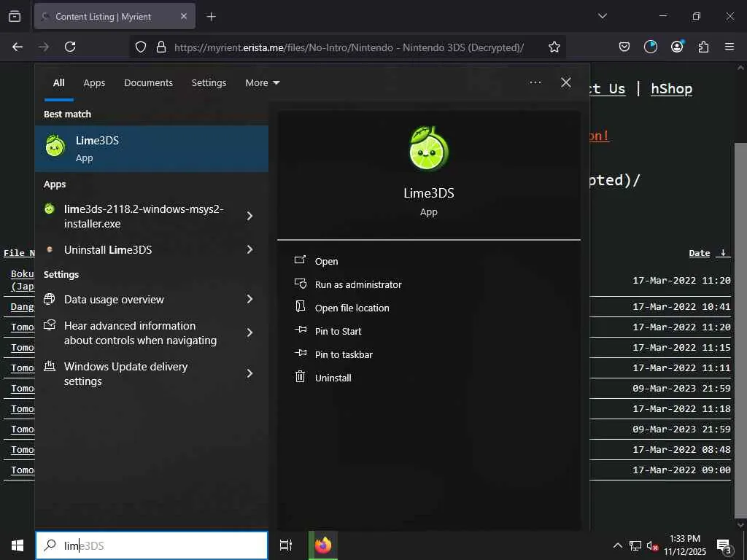The height and width of the screenshot is (560, 747).
Task: Switch to the Documents search tab
Action: (149, 83)
